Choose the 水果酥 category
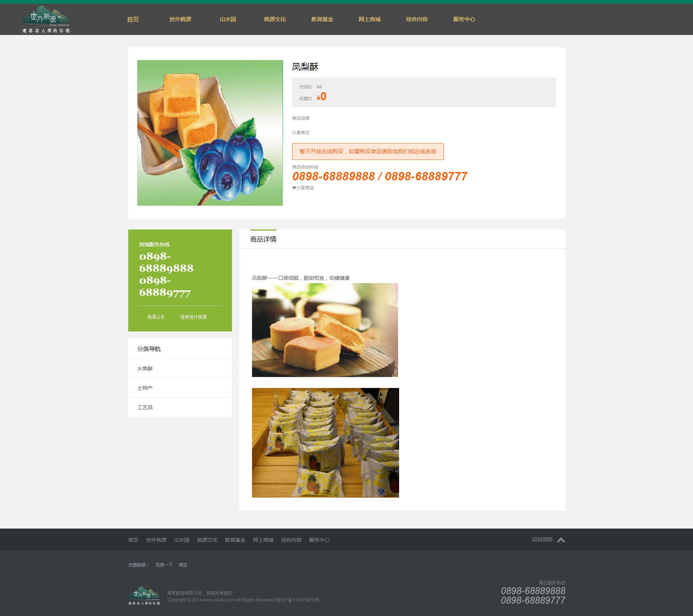693x616 pixels. pyautogui.click(x=145, y=369)
